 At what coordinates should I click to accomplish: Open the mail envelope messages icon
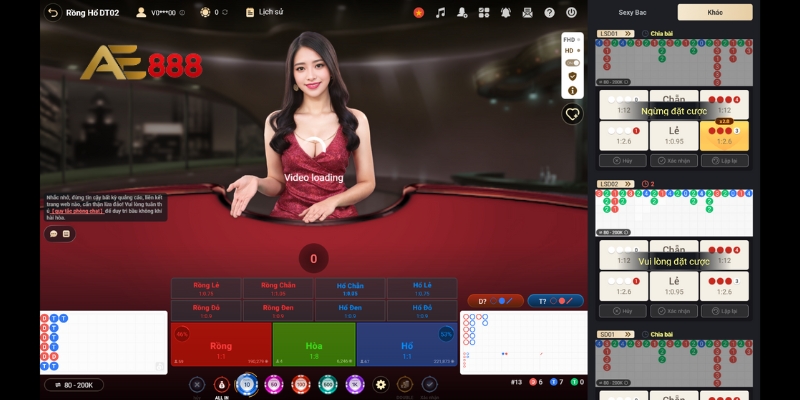point(528,13)
